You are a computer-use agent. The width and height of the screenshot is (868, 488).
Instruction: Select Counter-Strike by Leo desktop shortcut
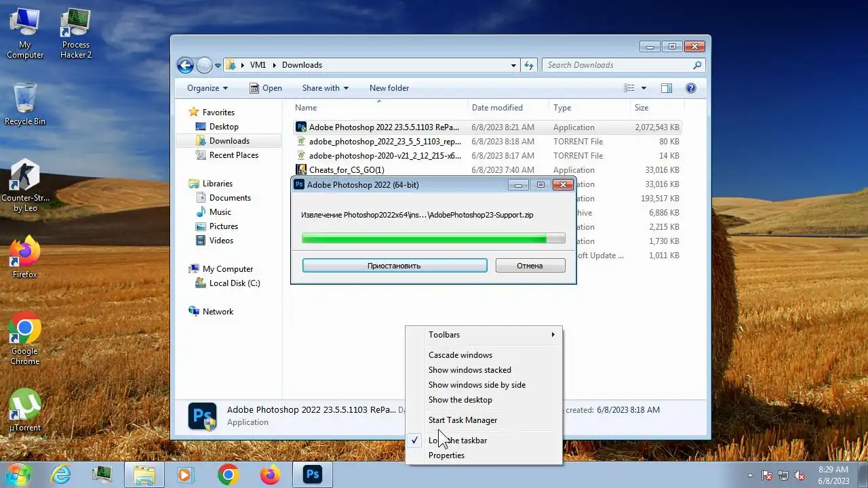tap(25, 186)
